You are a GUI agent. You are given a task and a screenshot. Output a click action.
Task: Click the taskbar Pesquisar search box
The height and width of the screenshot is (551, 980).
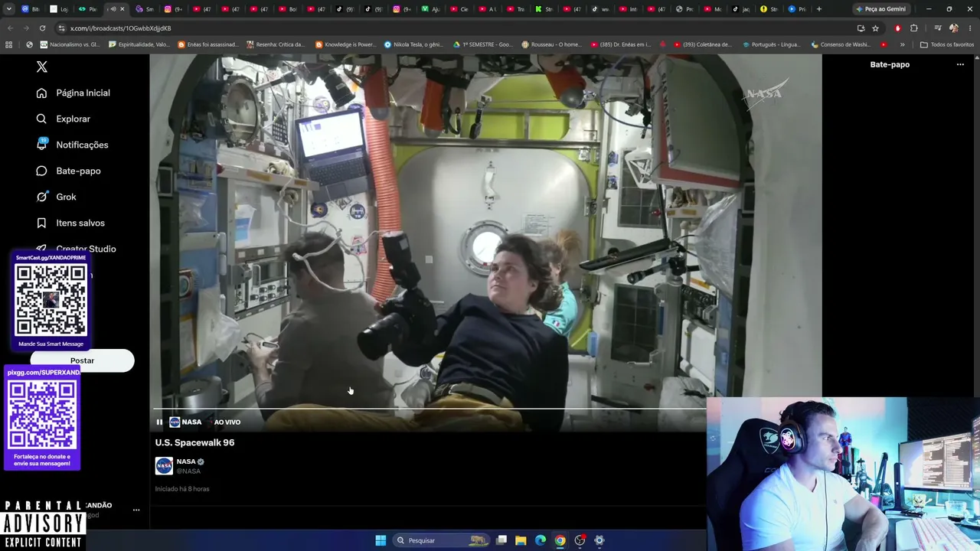[441, 540]
